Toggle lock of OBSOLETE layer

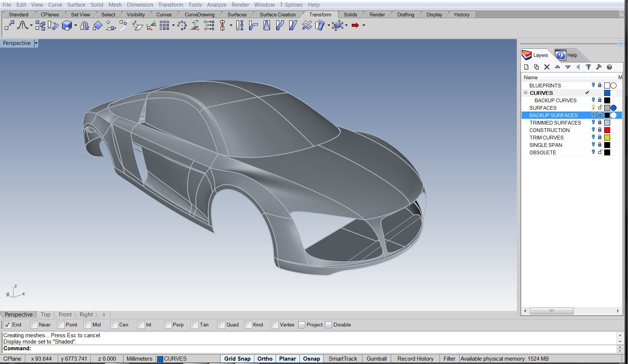pos(600,152)
